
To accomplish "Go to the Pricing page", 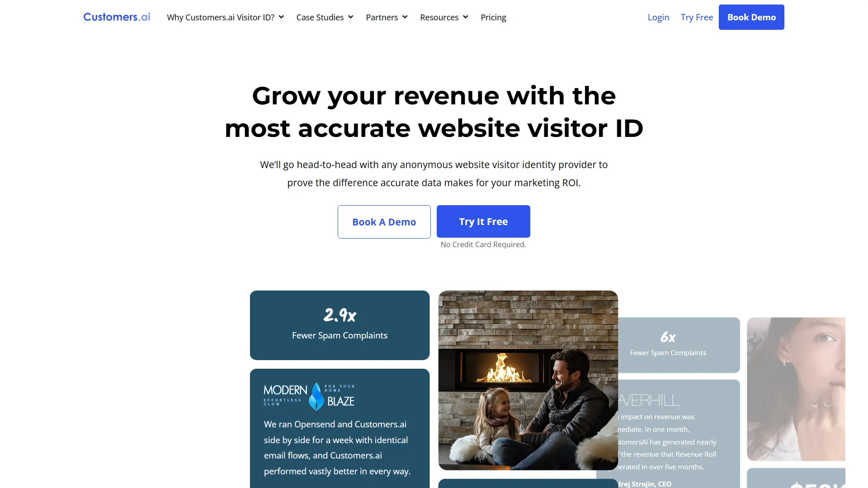I will click(x=493, y=17).
